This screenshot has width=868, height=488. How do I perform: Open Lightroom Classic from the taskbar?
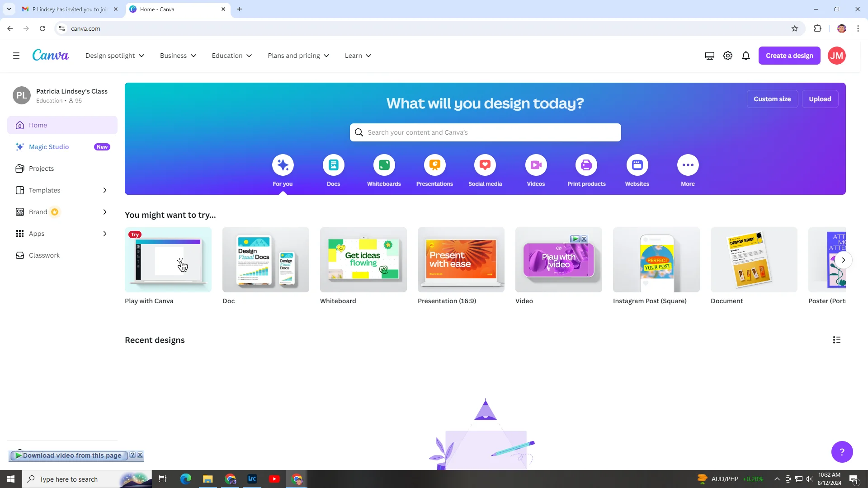(x=252, y=479)
